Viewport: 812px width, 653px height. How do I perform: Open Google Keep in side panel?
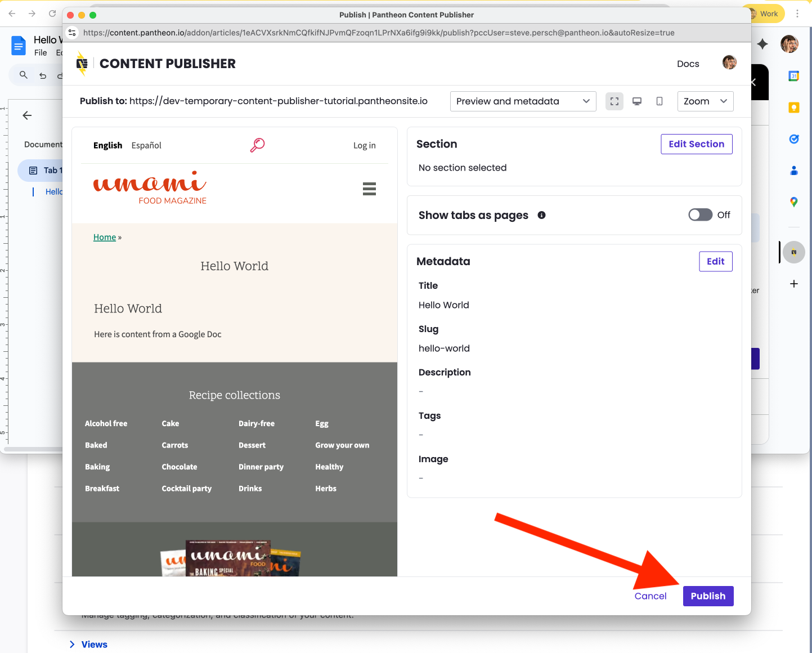pos(793,108)
